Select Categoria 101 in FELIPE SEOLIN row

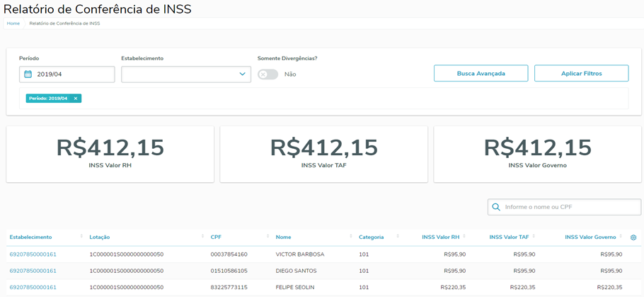pos(364,287)
